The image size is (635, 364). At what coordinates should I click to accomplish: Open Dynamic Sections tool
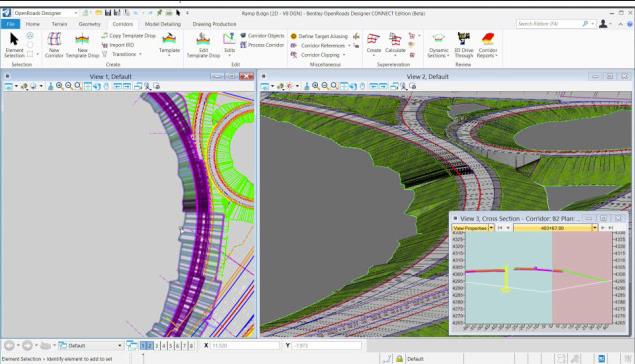pyautogui.click(x=439, y=45)
